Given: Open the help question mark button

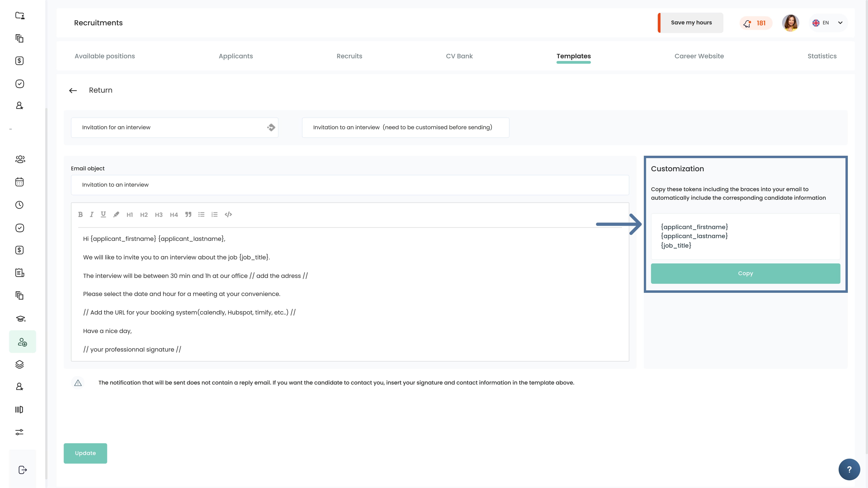Looking at the screenshot, I should point(849,470).
